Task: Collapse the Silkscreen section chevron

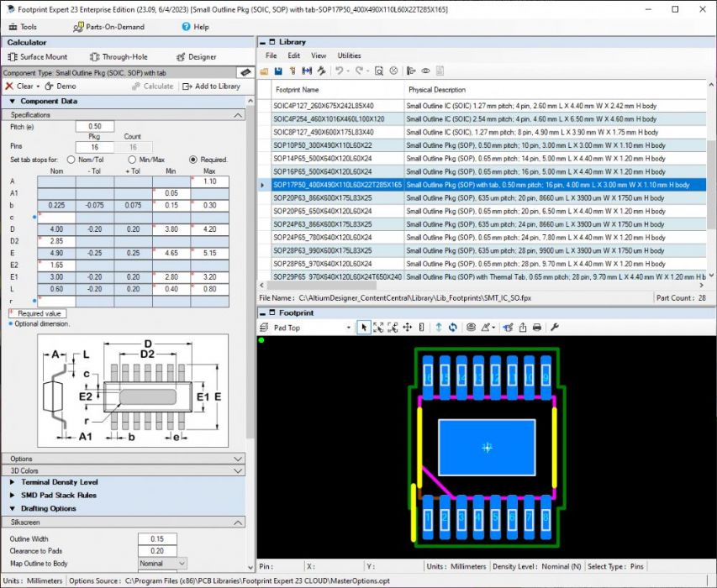Action: tap(238, 522)
